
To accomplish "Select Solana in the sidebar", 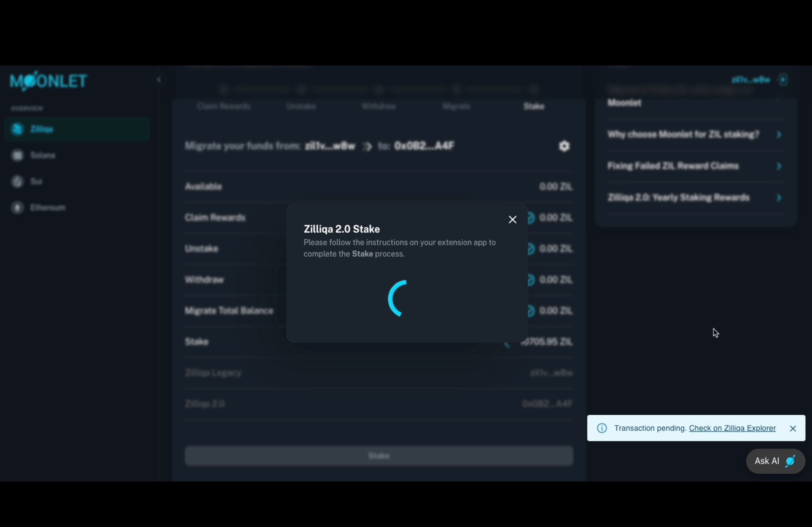I will click(43, 155).
